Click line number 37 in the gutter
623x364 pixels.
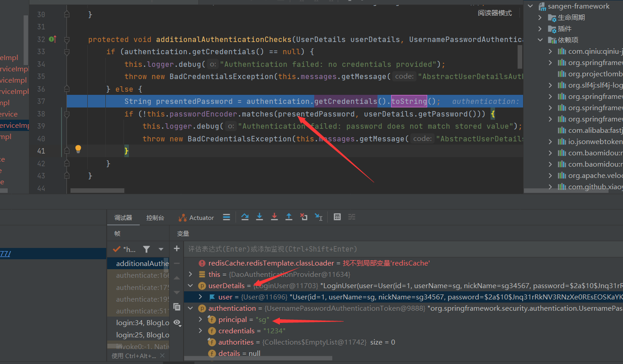[41, 101]
